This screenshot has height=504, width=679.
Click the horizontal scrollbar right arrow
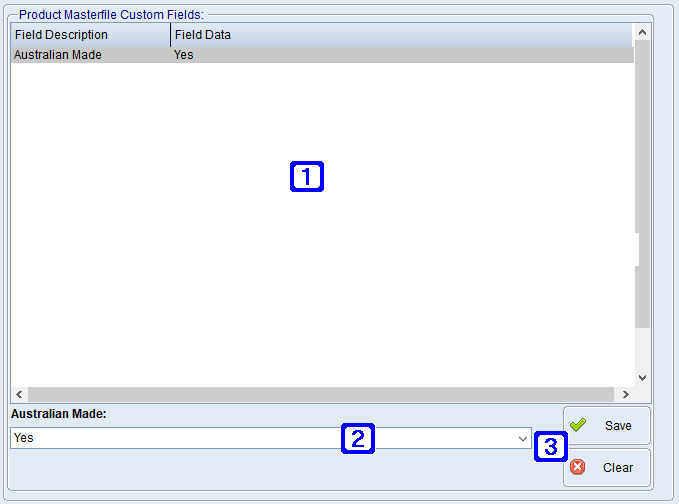(625, 395)
